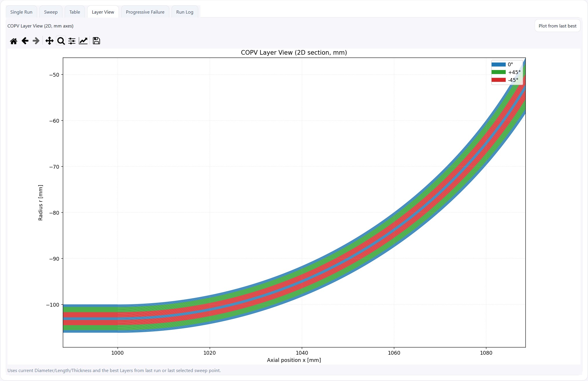Click the Axial position x axis label

tap(294, 360)
